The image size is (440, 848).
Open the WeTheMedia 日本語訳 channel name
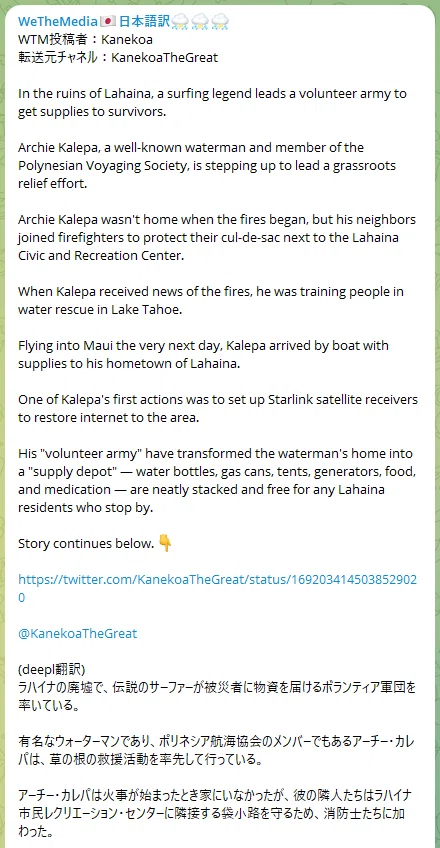[123, 22]
